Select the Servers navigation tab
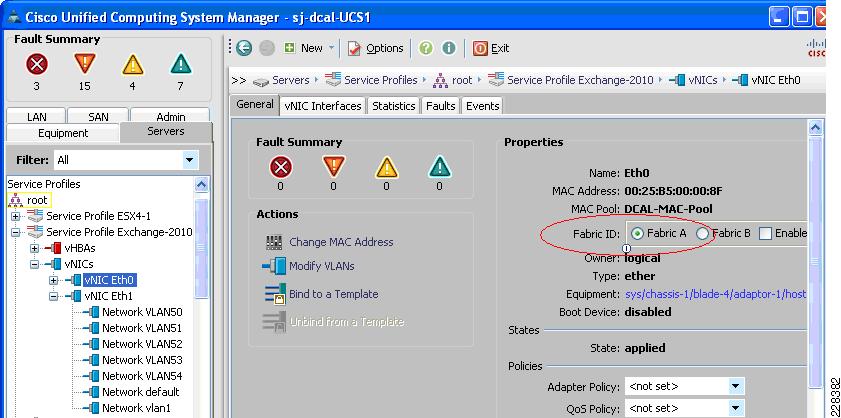Viewport: 841px width, 418px height. click(166, 132)
